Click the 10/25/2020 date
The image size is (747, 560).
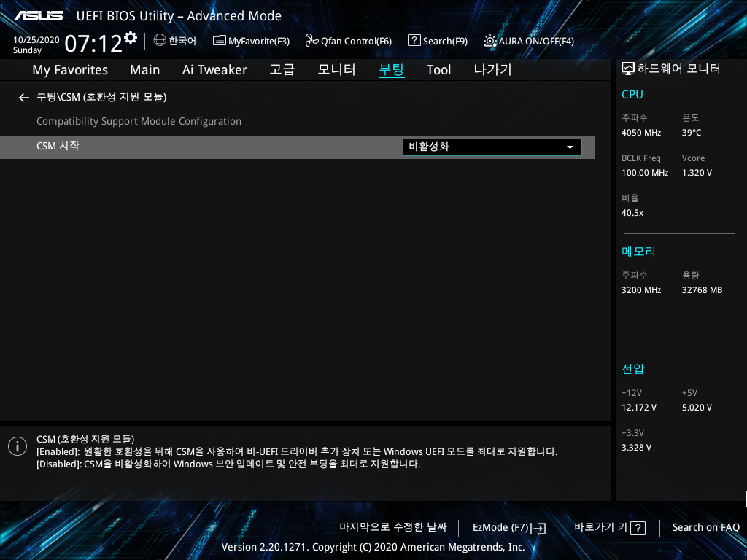(x=36, y=40)
